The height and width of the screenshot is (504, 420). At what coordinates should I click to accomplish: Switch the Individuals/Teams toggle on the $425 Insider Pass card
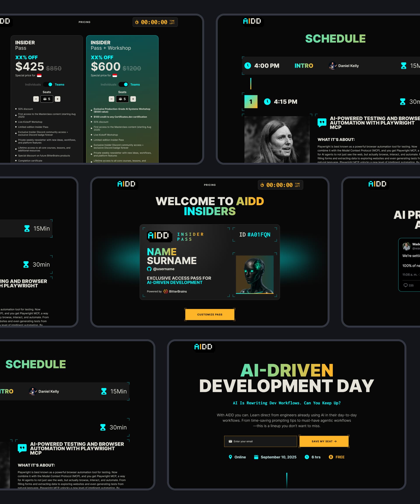(x=48, y=84)
